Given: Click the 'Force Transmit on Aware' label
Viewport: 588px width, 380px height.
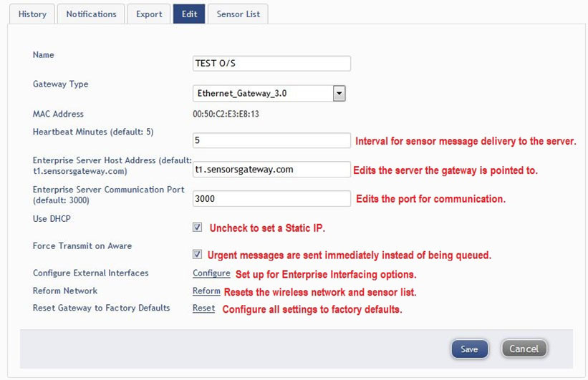Looking at the screenshot, I should 82,246.
